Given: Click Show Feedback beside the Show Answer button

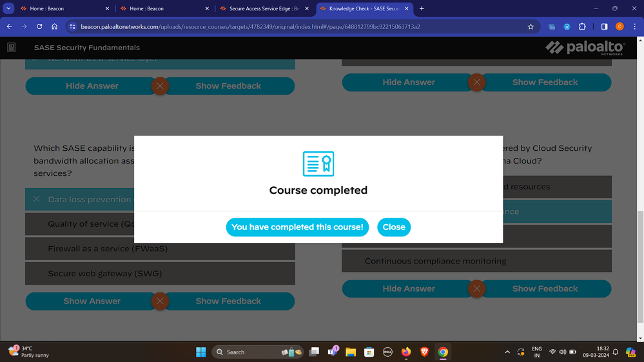Looking at the screenshot, I should (x=228, y=301).
